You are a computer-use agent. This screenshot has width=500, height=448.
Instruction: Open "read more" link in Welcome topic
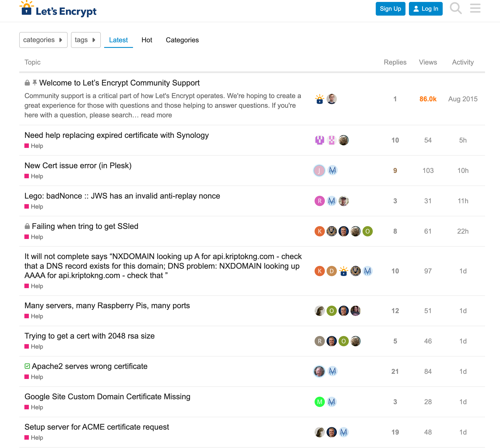(x=156, y=115)
